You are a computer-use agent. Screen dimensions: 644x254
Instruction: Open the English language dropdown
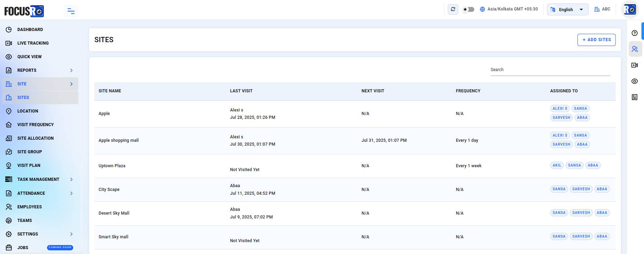568,9
